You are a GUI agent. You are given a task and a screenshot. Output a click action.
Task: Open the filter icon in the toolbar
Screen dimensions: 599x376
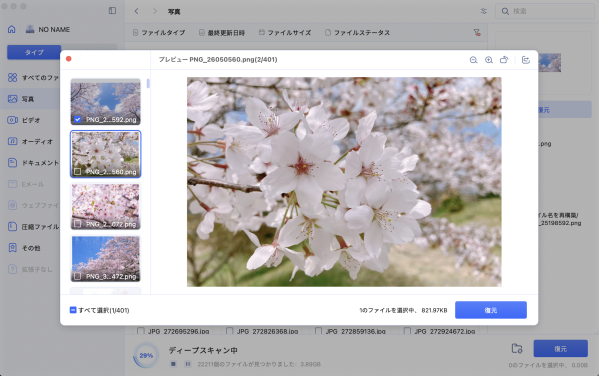pos(476,33)
